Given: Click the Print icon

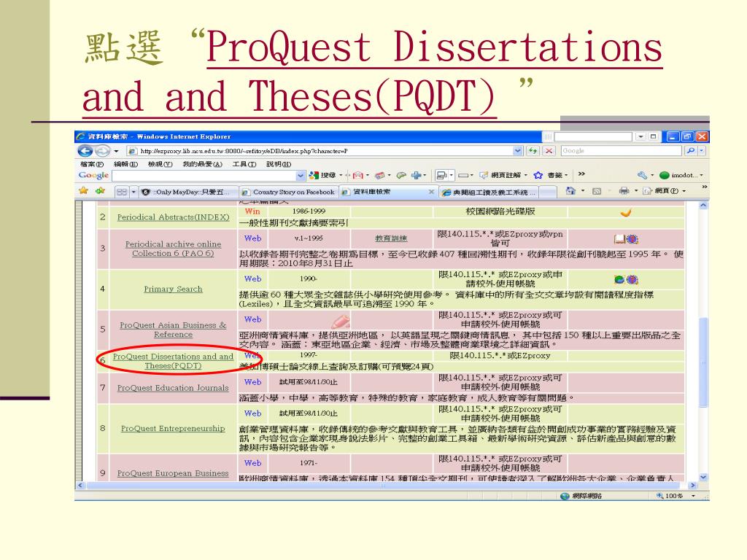Looking at the screenshot, I should point(624,191).
